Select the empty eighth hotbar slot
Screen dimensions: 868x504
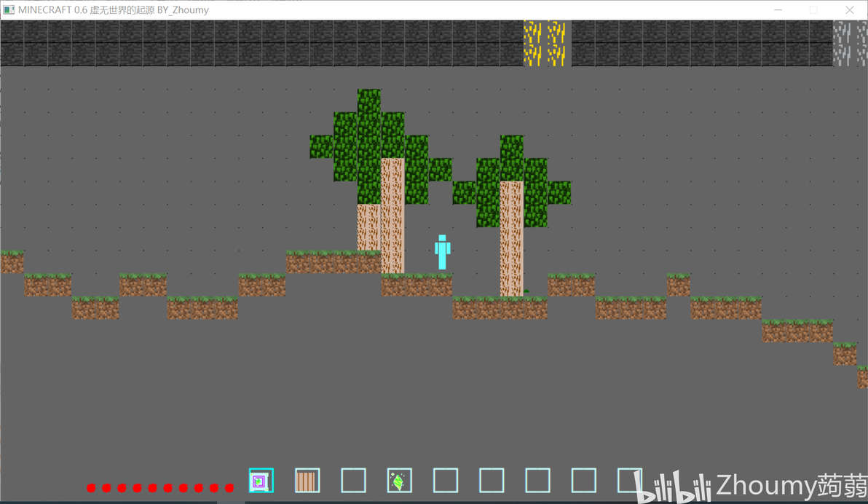click(x=583, y=480)
